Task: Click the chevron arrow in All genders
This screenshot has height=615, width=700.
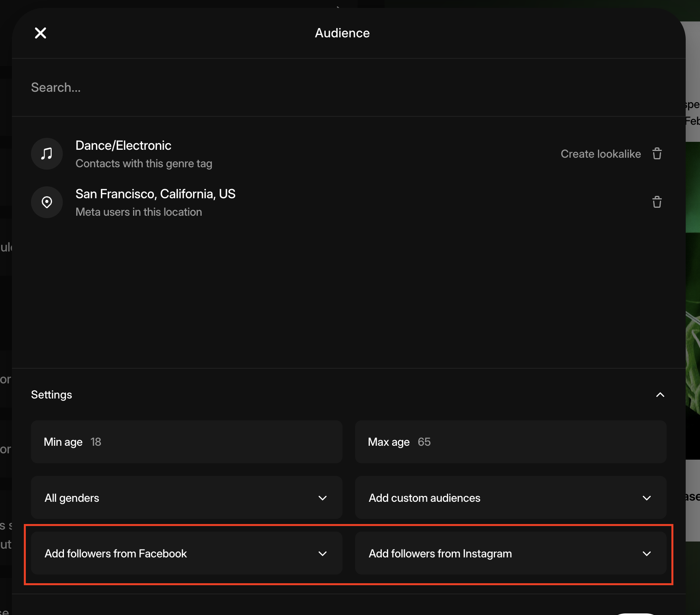Action: coord(323,498)
